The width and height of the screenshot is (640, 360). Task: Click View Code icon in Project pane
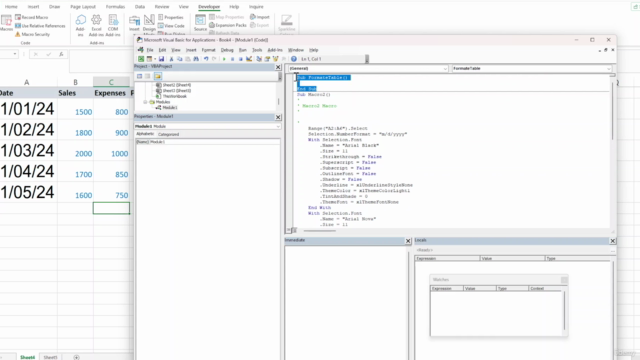click(140, 76)
